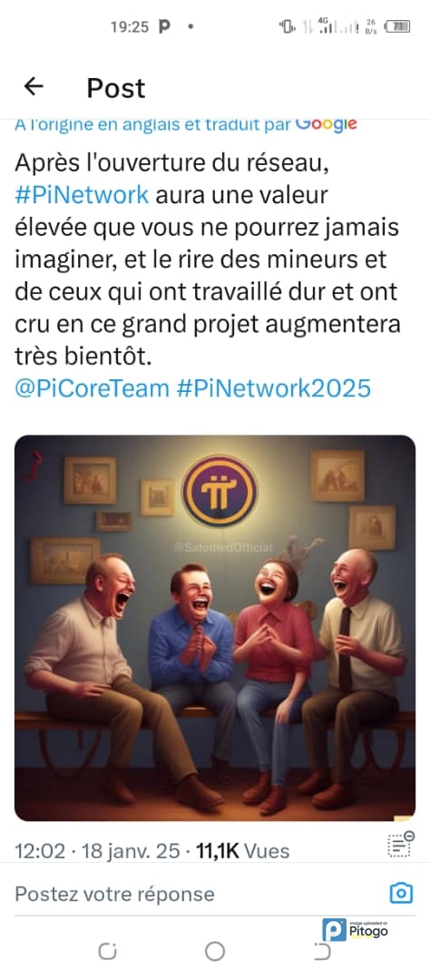Open the @PiCoreTeam mention
Screen dimensions: 430x980
(92, 388)
